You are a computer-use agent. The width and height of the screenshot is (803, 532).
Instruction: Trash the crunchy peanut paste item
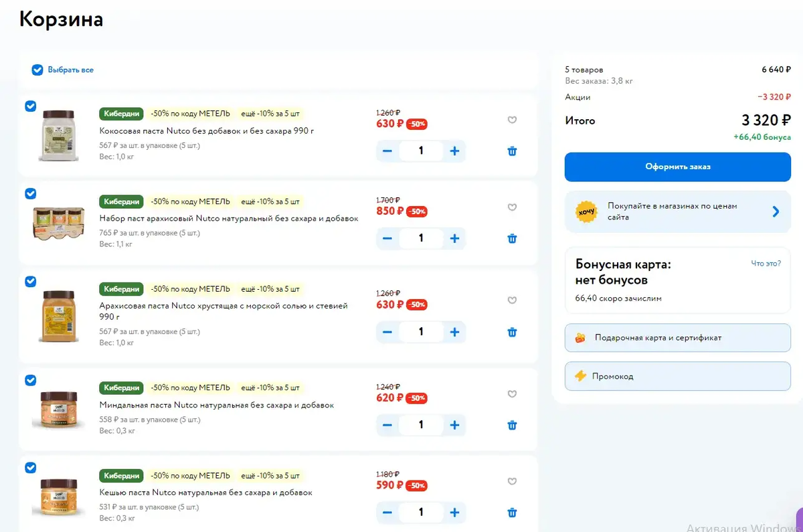pyautogui.click(x=512, y=331)
